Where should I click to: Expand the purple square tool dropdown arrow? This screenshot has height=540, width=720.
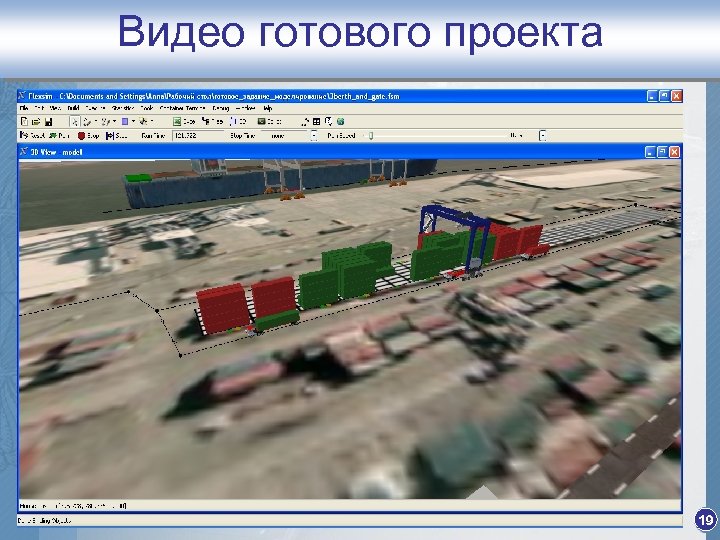[x=133, y=122]
